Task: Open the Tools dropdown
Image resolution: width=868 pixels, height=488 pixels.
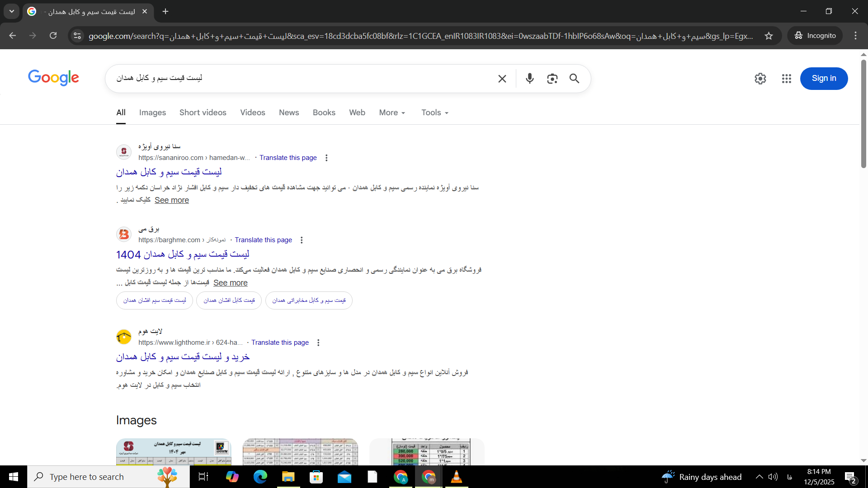Action: 434,113
